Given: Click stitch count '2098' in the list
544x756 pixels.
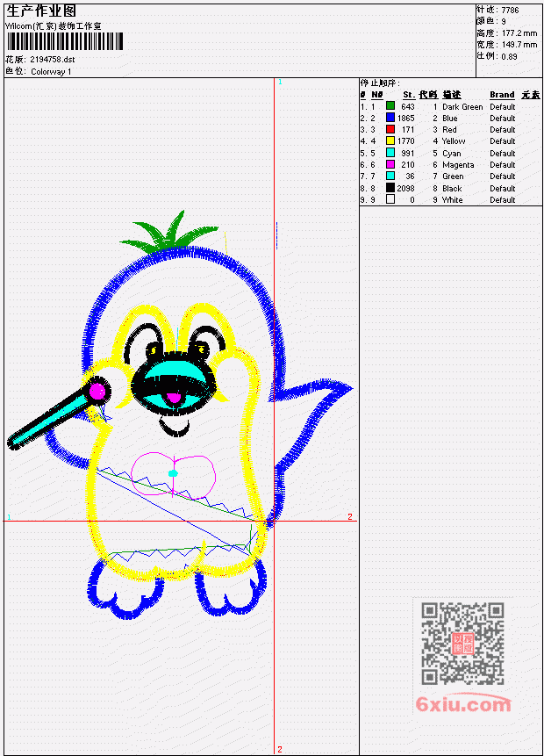Looking at the screenshot, I should point(405,189).
